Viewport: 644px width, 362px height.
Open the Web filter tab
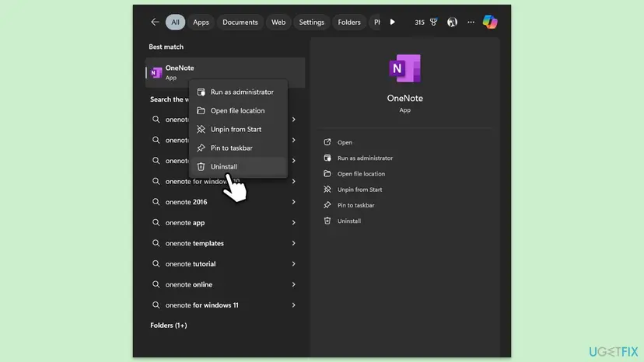[x=278, y=23]
